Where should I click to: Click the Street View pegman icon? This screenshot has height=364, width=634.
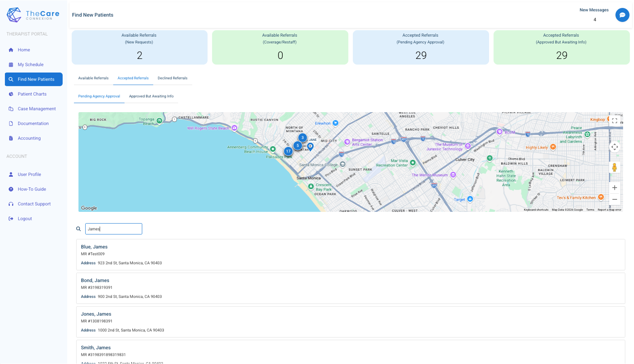[x=614, y=167]
